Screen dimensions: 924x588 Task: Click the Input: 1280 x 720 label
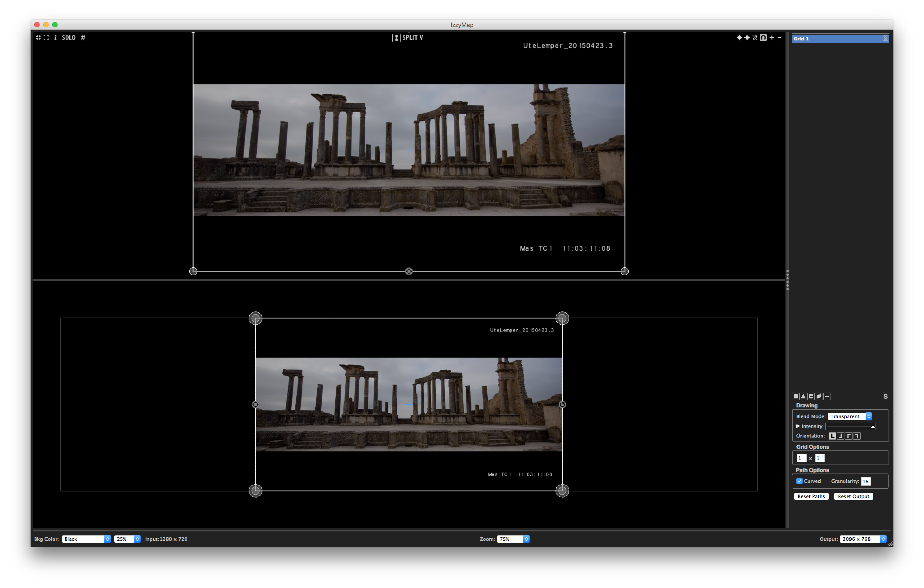pos(166,539)
